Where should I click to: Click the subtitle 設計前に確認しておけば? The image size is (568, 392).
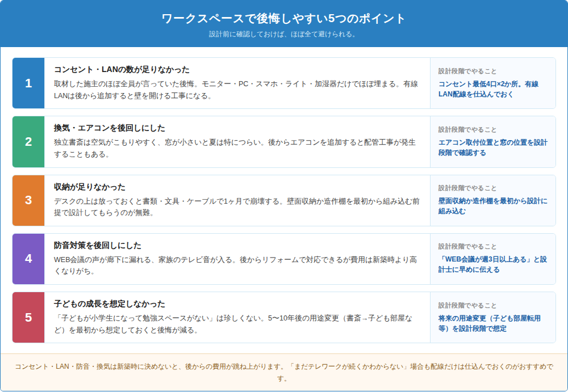tap(283, 34)
